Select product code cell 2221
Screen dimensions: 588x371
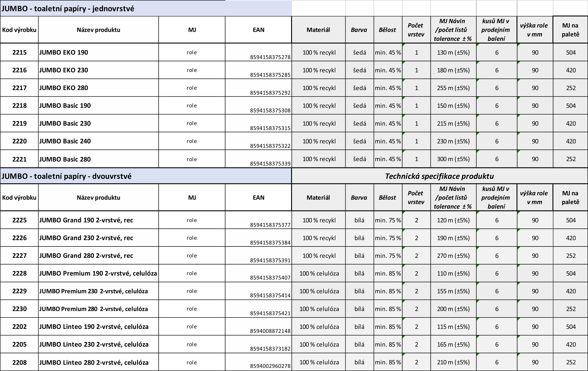coord(20,159)
